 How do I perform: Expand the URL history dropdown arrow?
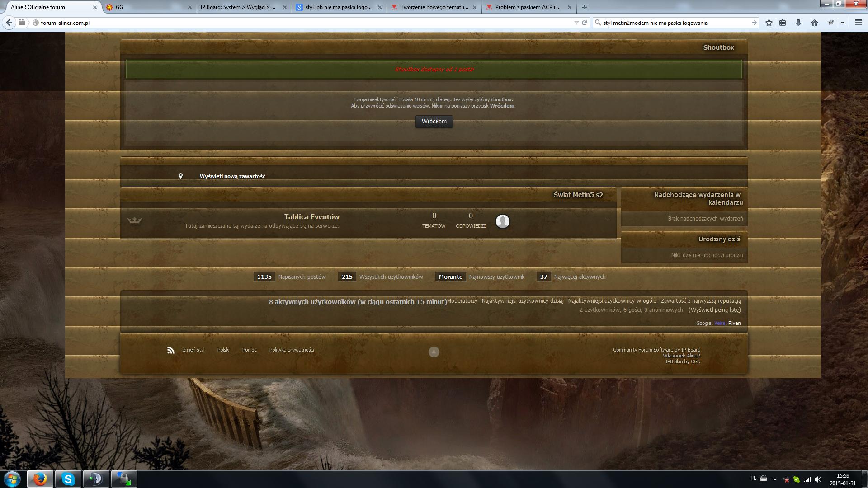pyautogui.click(x=576, y=23)
